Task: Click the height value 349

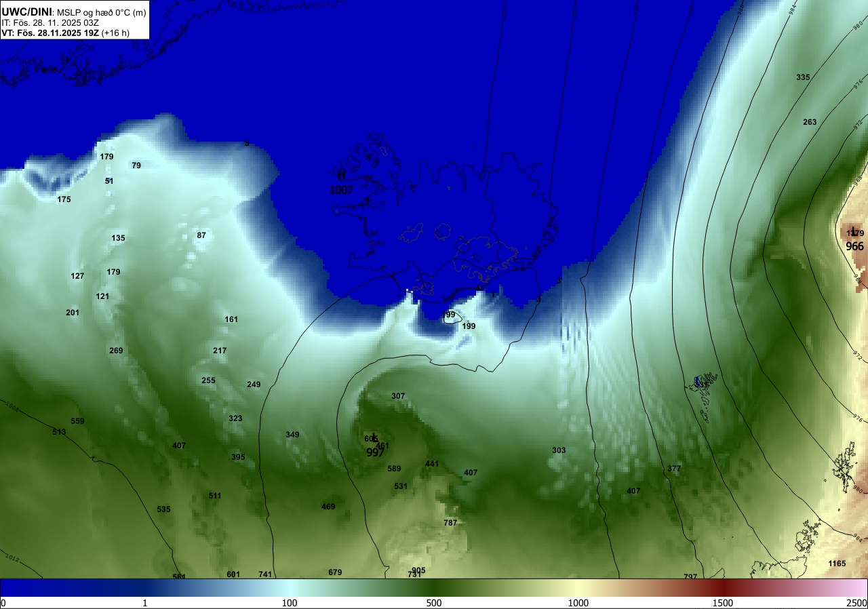Action: pyautogui.click(x=292, y=435)
